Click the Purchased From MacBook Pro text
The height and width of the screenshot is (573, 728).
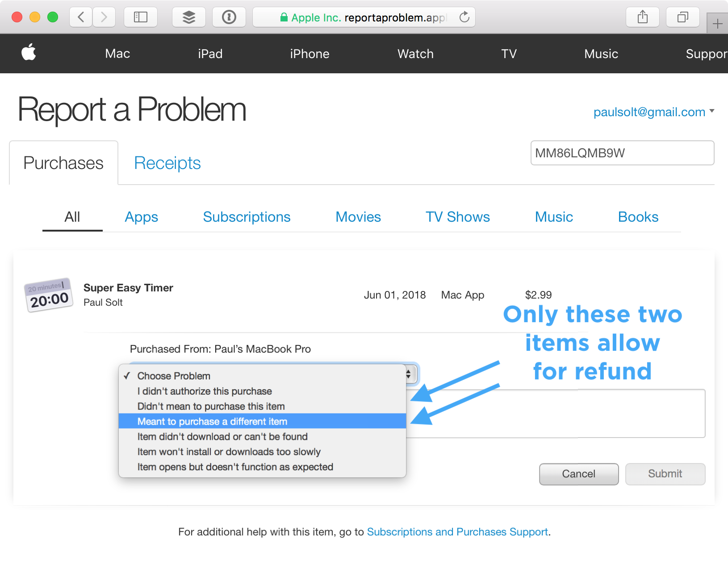220,349
